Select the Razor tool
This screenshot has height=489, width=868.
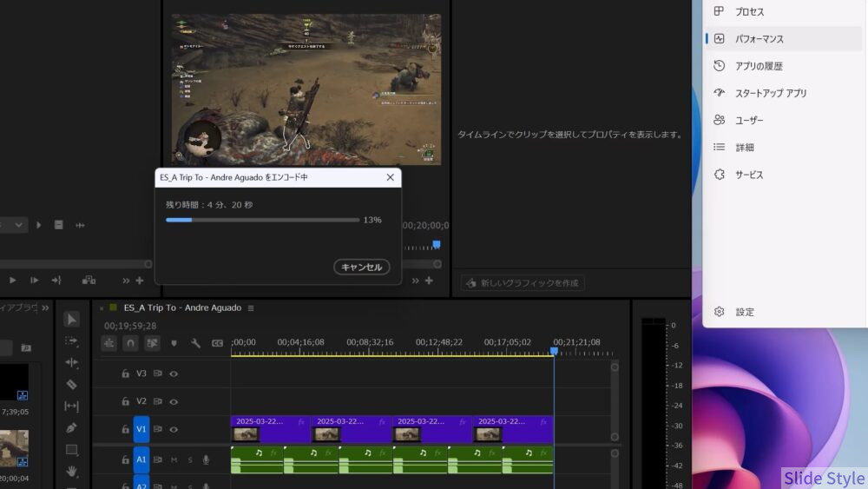pos(71,384)
